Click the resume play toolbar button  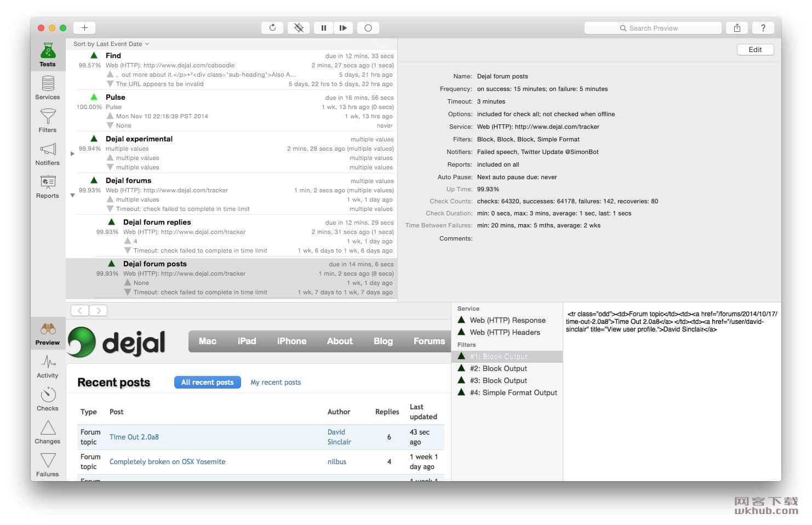click(x=343, y=27)
